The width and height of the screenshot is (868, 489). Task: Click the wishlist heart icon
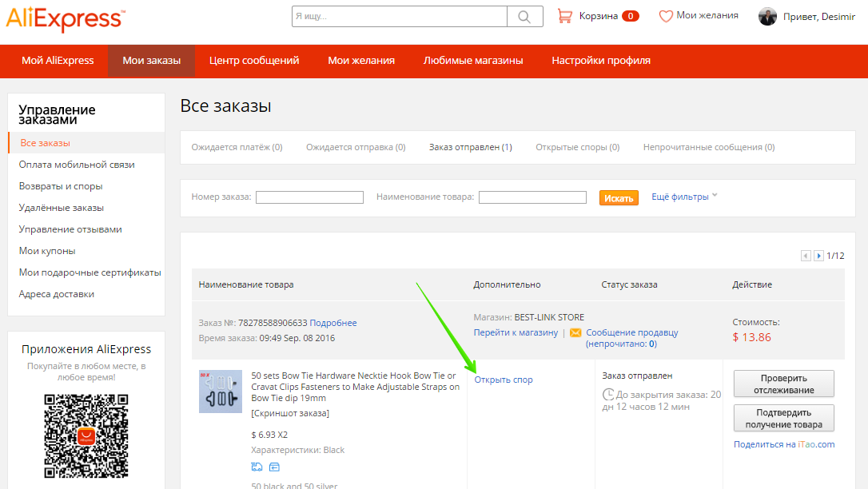click(x=666, y=16)
